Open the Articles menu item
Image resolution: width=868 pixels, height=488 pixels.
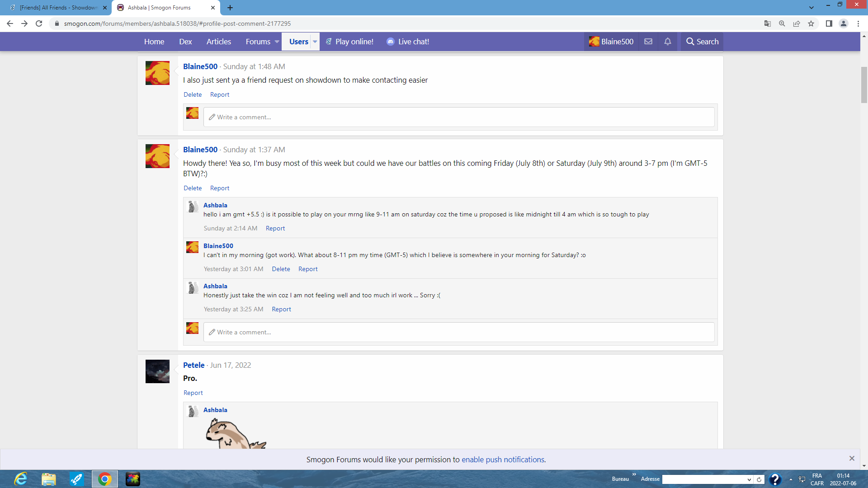[x=218, y=42]
